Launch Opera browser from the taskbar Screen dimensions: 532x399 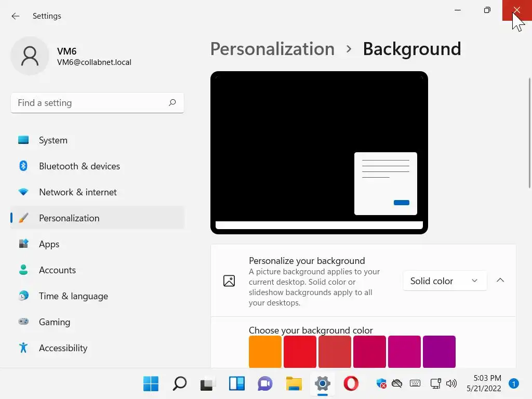pos(351,384)
